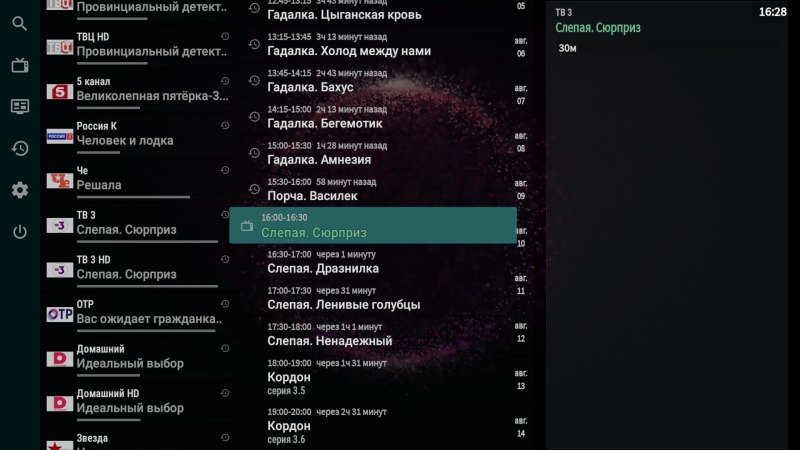
Task: Choose date авг. 06 in date column
Action: [520, 47]
